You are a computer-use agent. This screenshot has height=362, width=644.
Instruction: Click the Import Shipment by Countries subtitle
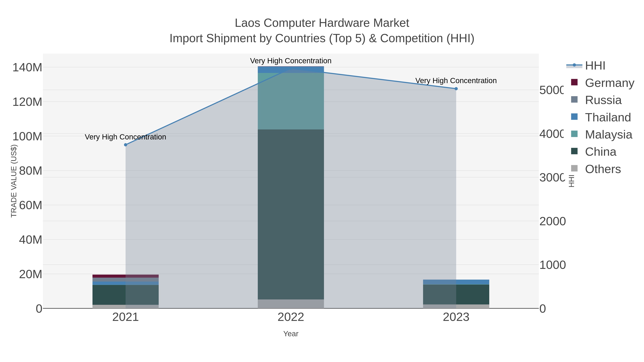[322, 38]
